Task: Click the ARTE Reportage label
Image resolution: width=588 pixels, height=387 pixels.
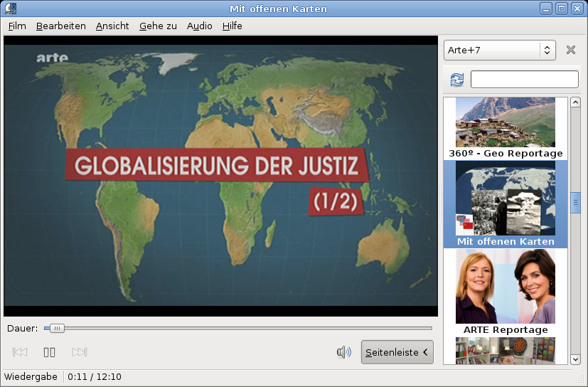Action: point(506,329)
